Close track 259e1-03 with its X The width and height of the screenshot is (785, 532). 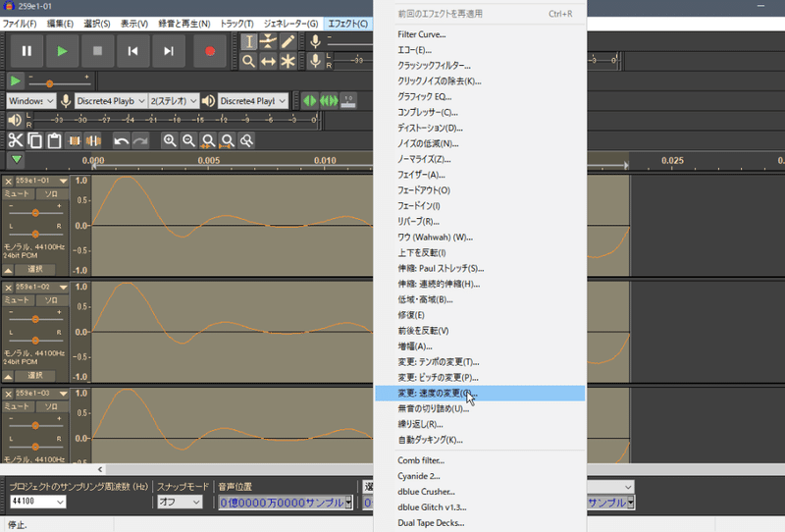tap(9, 394)
